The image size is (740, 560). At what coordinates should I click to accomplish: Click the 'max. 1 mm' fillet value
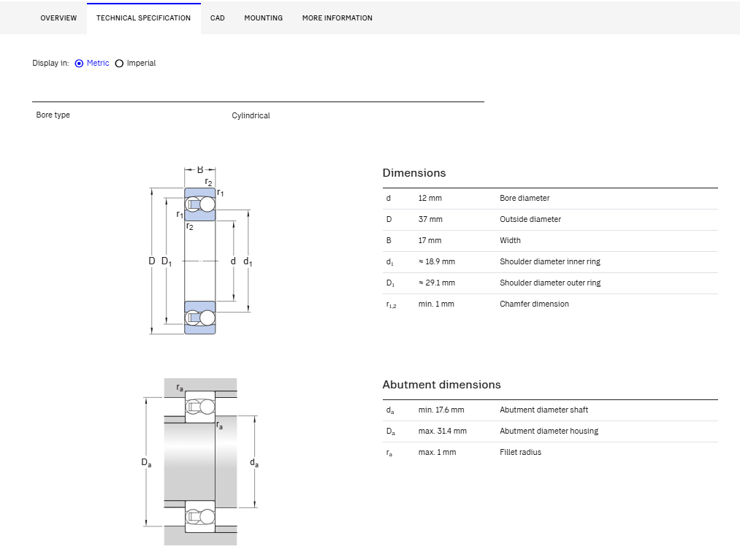[x=437, y=453]
